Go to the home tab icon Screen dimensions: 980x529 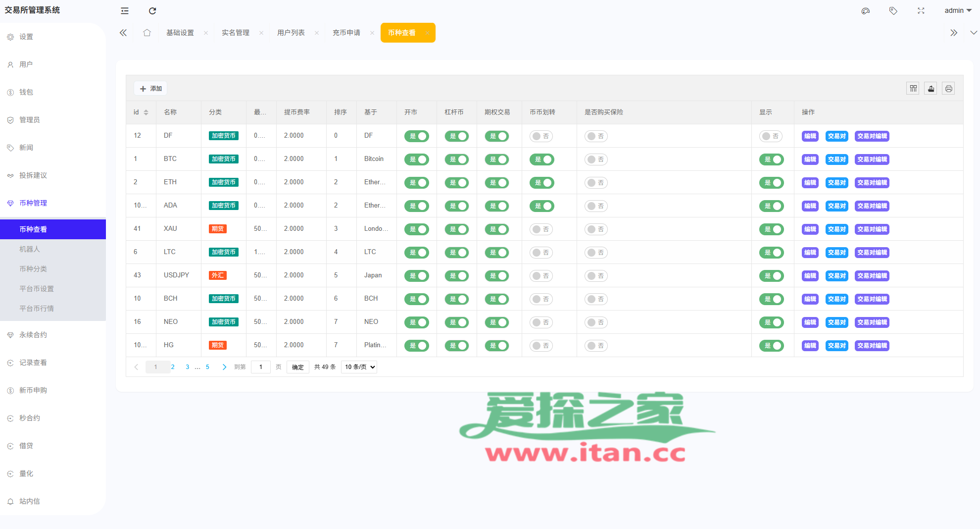[x=147, y=33]
